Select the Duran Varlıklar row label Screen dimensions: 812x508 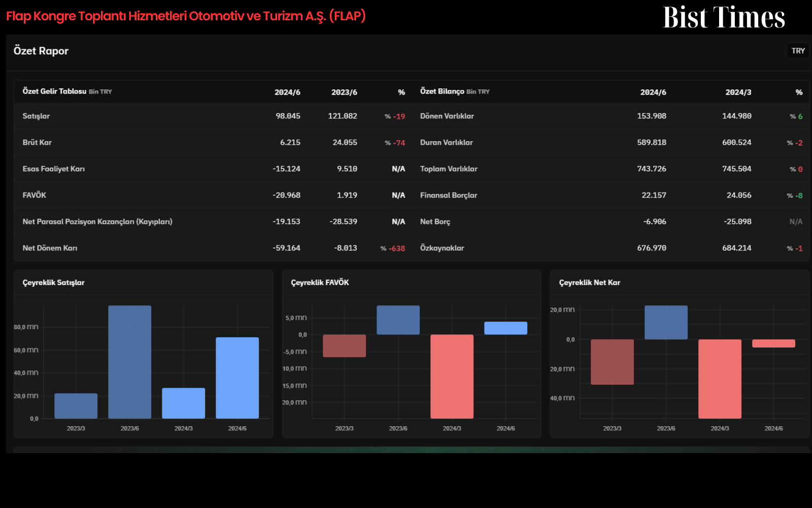447,143
